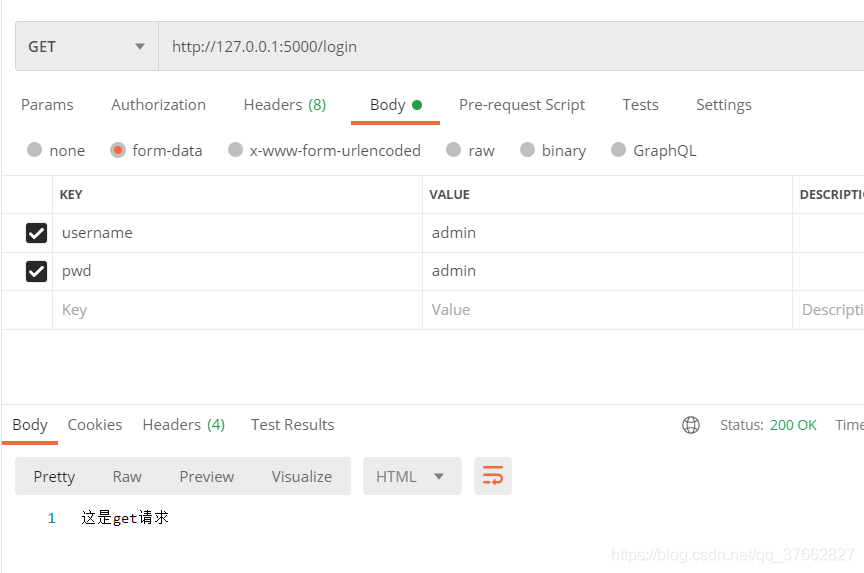Screen dimensions: 864x573
Task: View the Test Results tab
Action: point(292,425)
